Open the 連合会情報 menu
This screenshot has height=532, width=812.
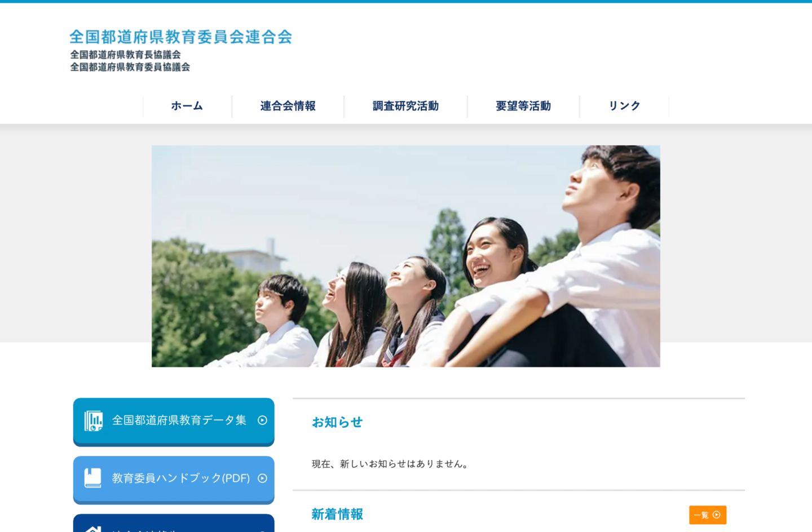coord(288,106)
